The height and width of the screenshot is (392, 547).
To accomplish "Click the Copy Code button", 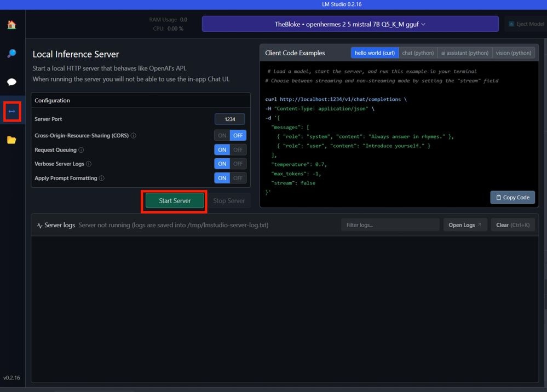I will click(513, 198).
